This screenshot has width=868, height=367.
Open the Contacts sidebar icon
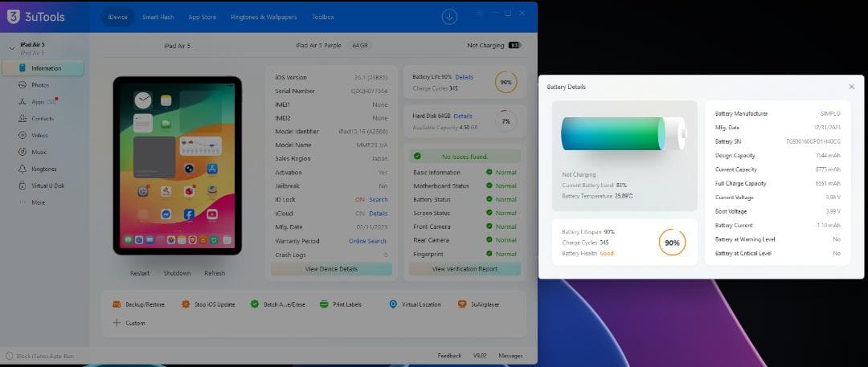(23, 119)
